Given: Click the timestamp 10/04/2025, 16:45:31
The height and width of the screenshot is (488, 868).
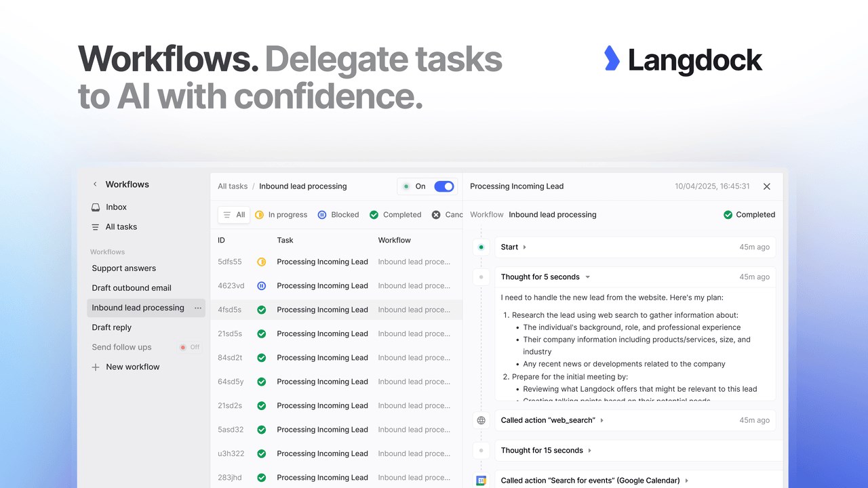Looking at the screenshot, I should point(712,186).
